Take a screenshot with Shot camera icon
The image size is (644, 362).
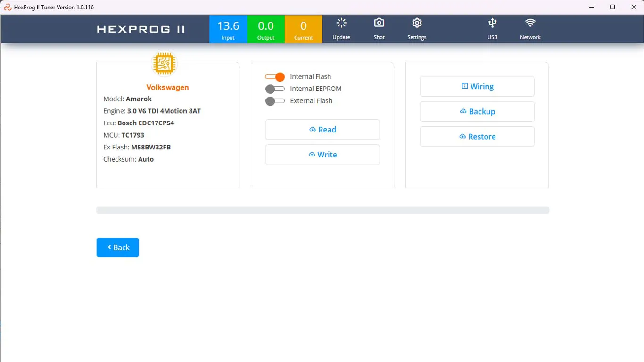(379, 23)
